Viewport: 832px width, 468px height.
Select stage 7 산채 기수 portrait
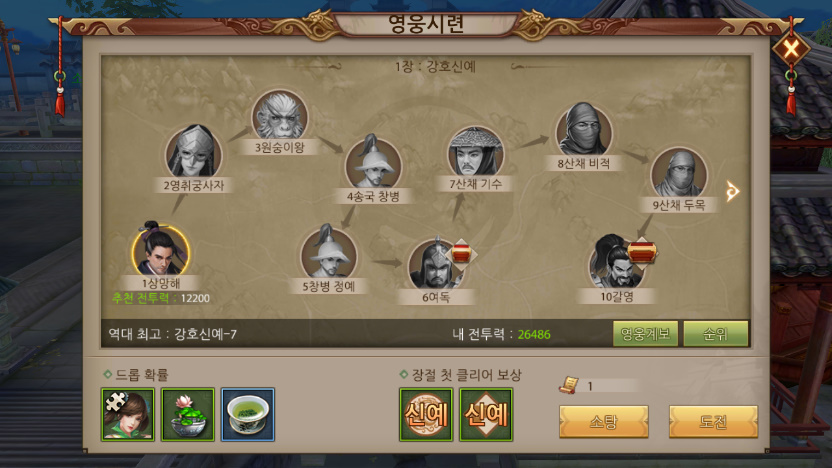(475, 152)
